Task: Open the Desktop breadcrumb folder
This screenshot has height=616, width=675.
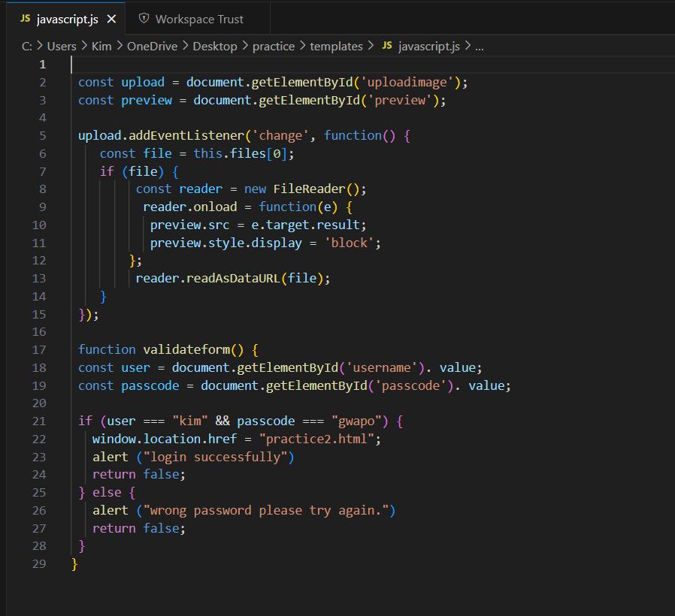Action: pos(215,46)
